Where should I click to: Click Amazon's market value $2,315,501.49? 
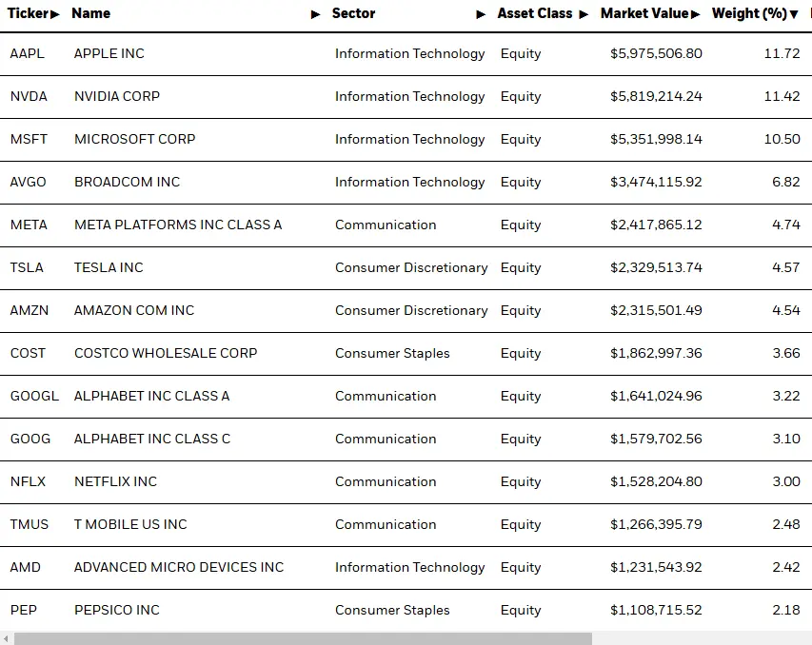pos(656,310)
